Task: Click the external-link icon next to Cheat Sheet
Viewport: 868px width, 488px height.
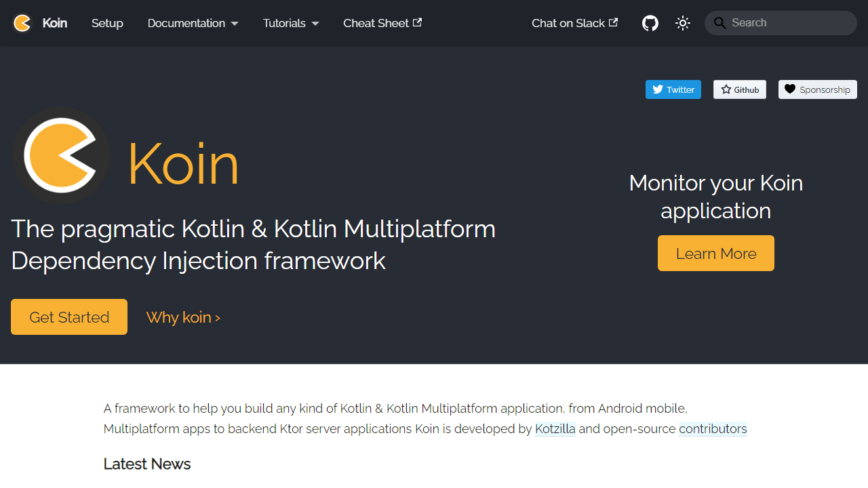Action: 416,22
